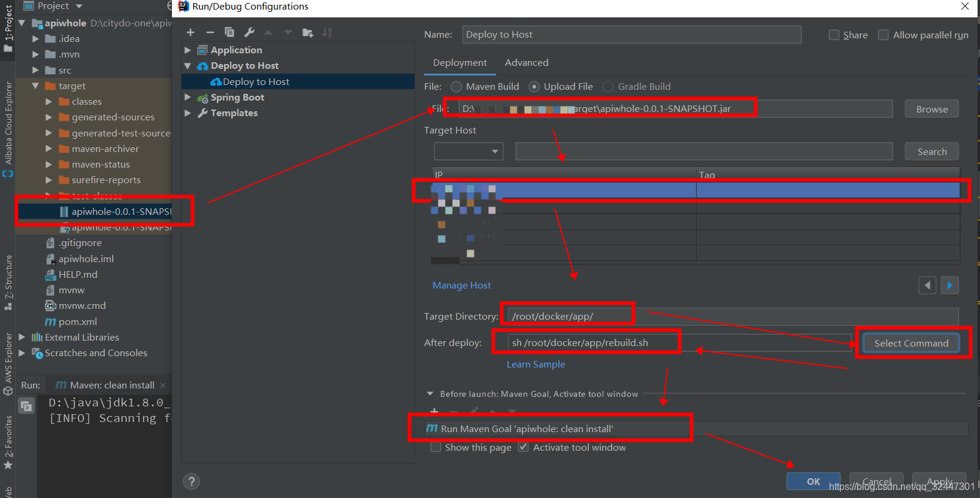
Task: Switch to the Advanced tab
Action: (527, 63)
